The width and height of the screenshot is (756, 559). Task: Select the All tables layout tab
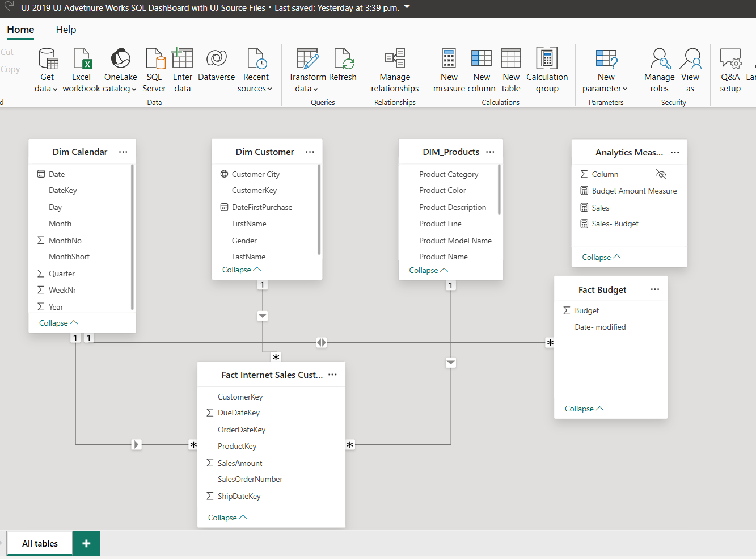[40, 543]
